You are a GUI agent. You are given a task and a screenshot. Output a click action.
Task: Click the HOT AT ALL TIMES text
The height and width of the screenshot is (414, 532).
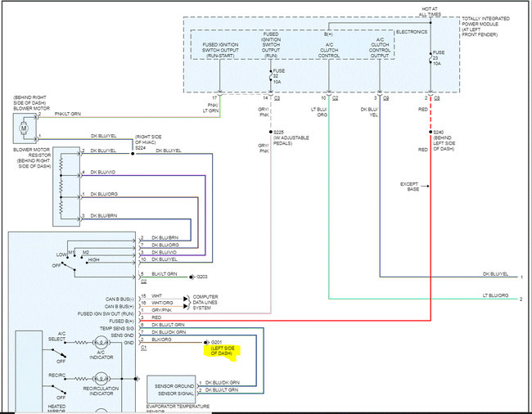pos(430,12)
